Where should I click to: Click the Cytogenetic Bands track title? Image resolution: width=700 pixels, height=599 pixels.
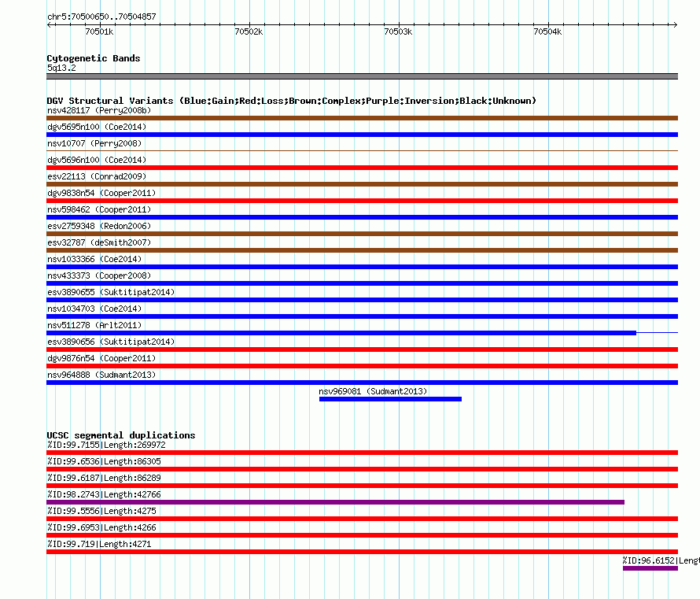click(x=94, y=58)
